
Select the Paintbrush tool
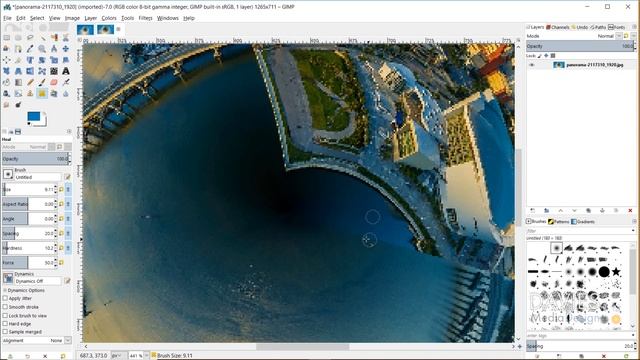pos(42,82)
